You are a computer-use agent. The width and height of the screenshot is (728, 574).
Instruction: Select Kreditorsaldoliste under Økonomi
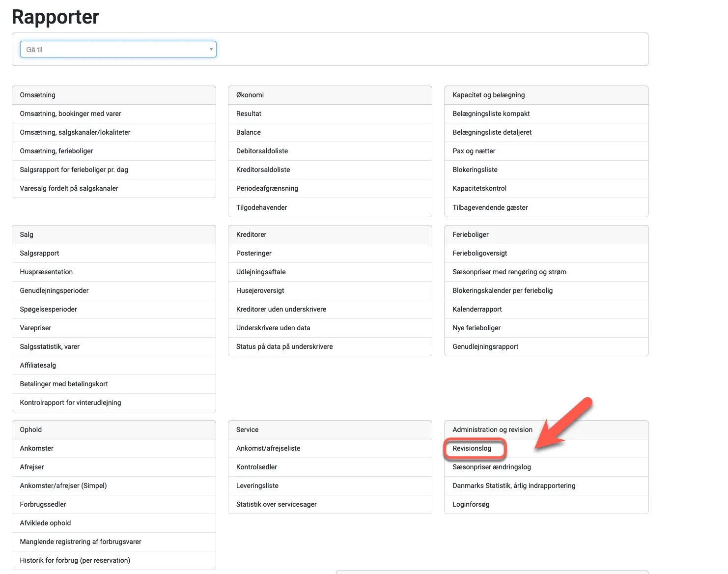point(263,170)
